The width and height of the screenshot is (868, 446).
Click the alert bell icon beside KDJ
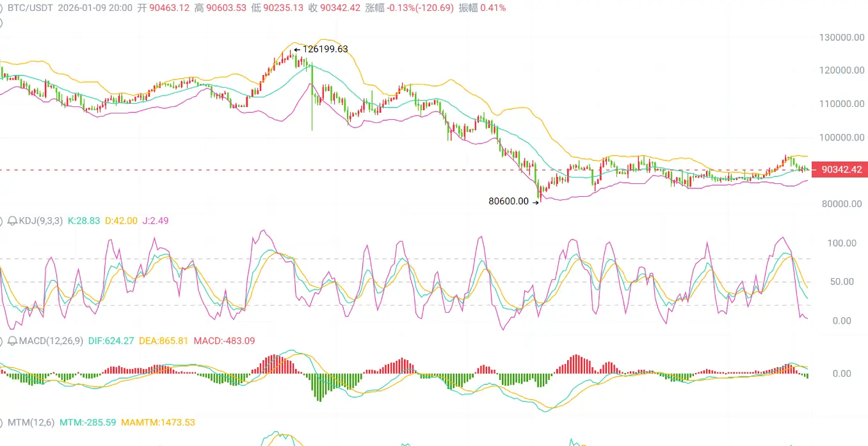pos(13,221)
